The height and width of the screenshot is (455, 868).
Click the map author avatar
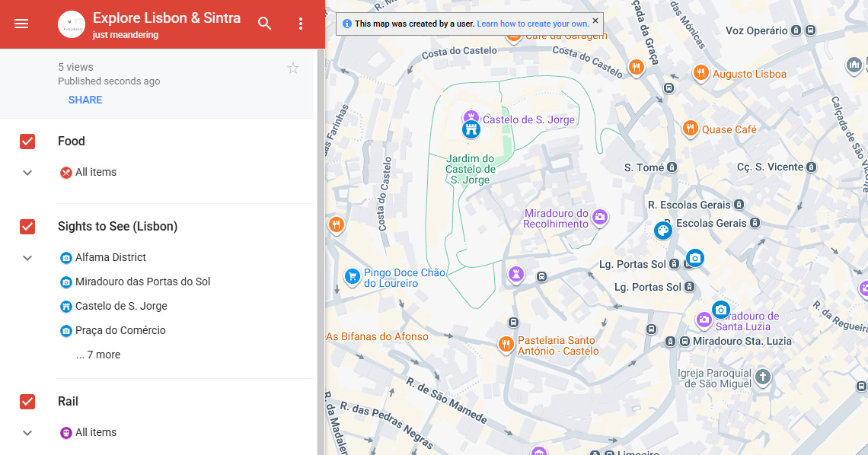(x=72, y=24)
